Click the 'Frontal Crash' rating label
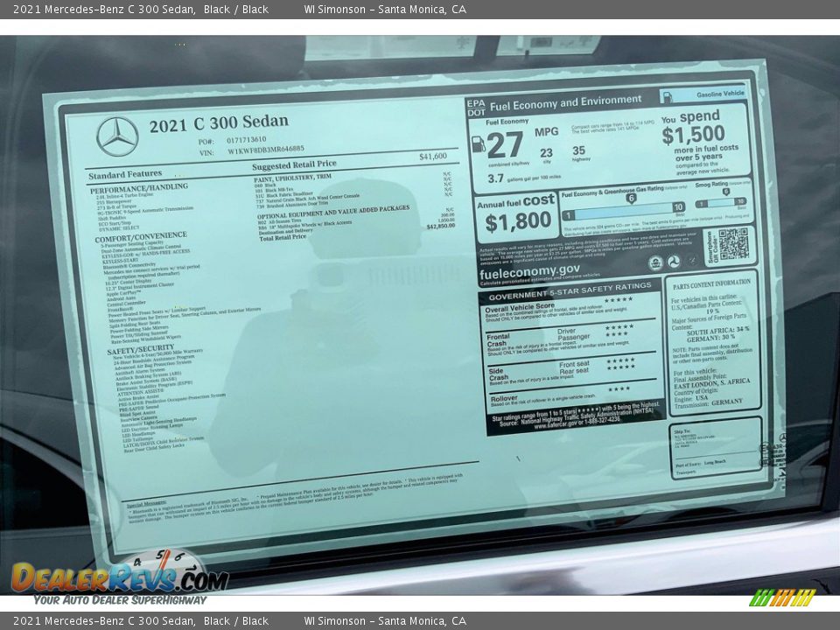This screenshot has height=630, width=840. tap(498, 340)
